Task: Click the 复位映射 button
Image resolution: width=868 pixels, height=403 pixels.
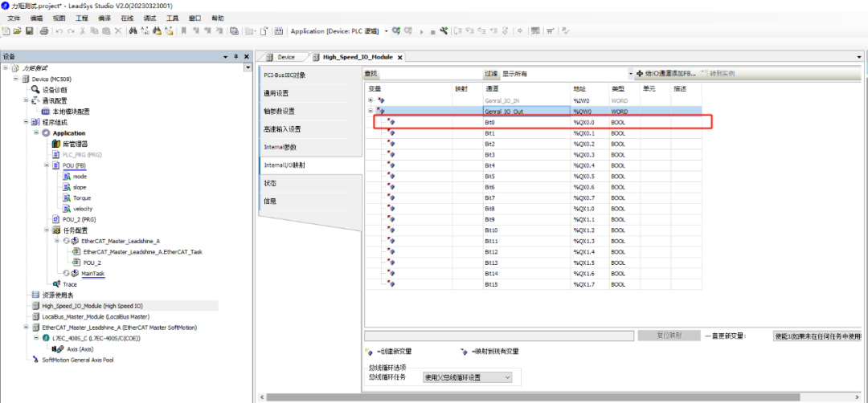Action: click(x=669, y=336)
